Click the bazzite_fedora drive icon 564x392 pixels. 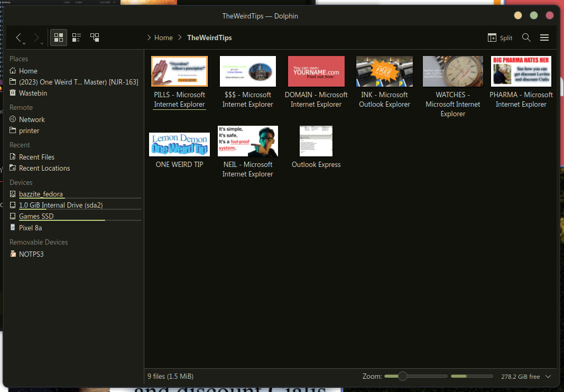[13, 194]
